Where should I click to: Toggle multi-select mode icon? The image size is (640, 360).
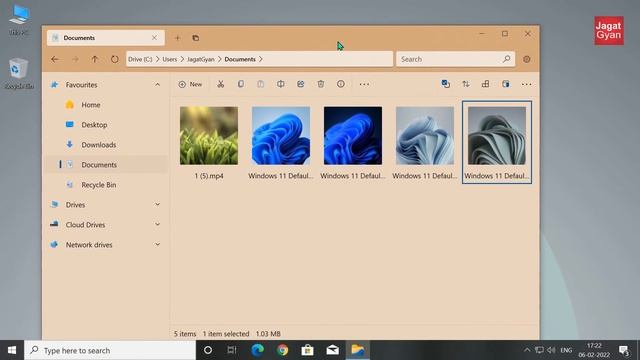pos(445,84)
